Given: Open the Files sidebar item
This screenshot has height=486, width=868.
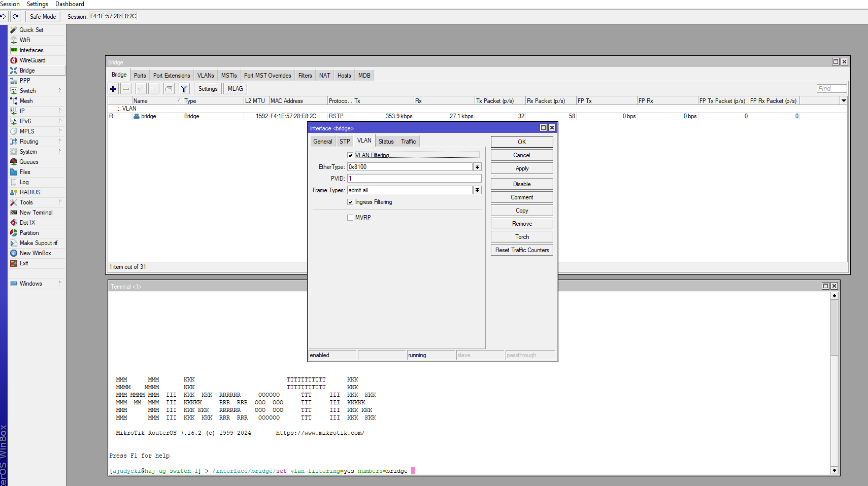Looking at the screenshot, I should [x=25, y=172].
